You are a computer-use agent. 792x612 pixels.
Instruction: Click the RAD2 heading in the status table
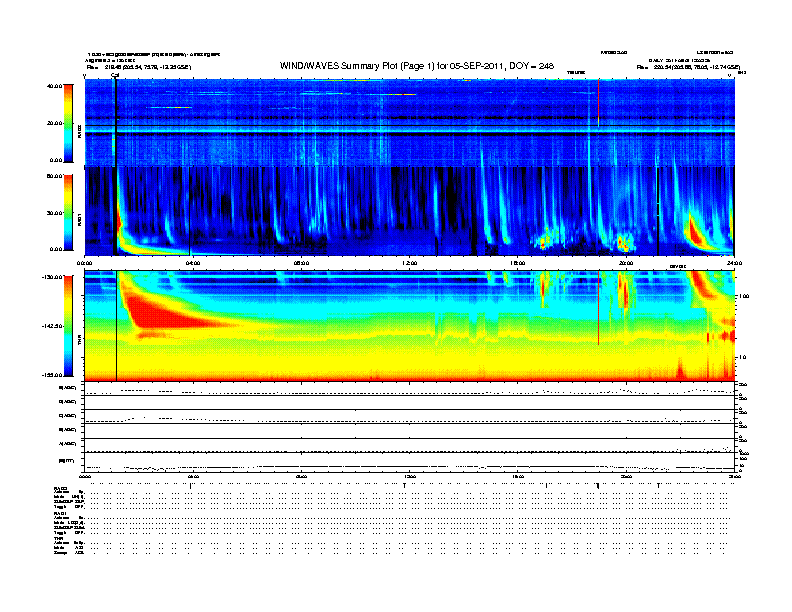pyautogui.click(x=61, y=489)
